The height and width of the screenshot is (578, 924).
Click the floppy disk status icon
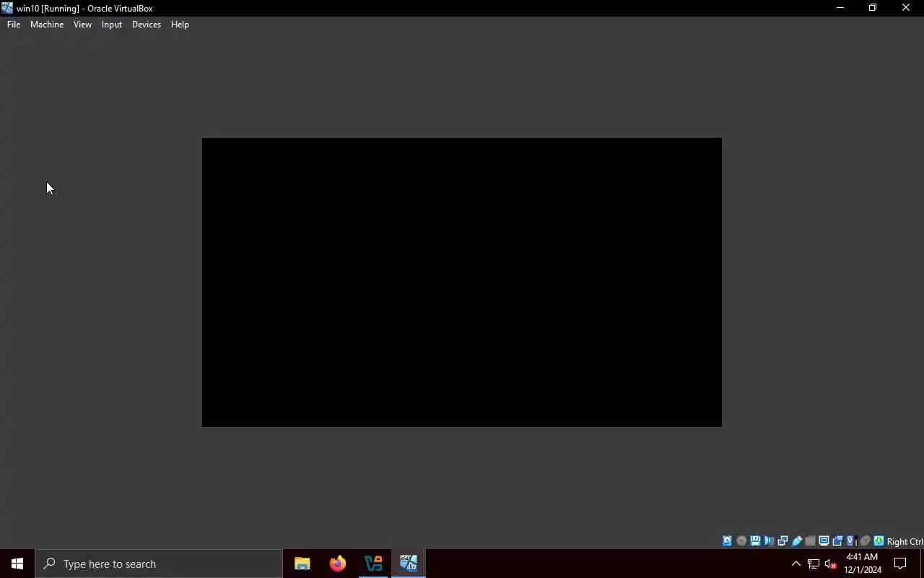(755, 541)
